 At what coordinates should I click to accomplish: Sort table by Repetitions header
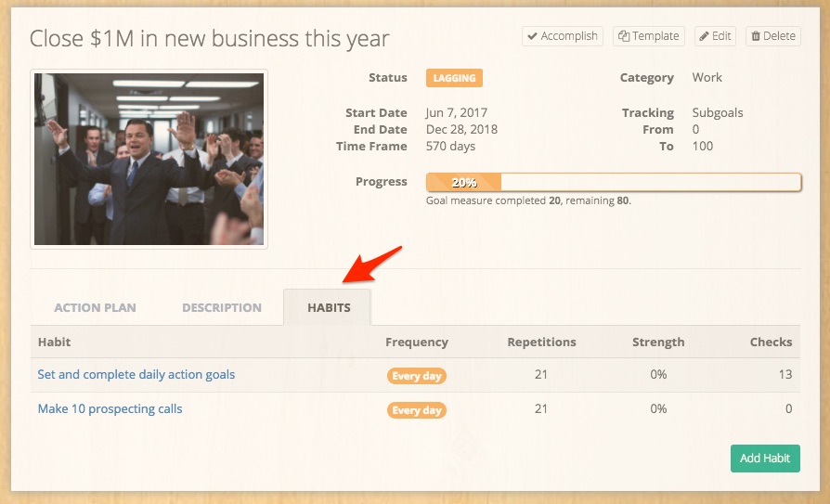[x=541, y=342]
